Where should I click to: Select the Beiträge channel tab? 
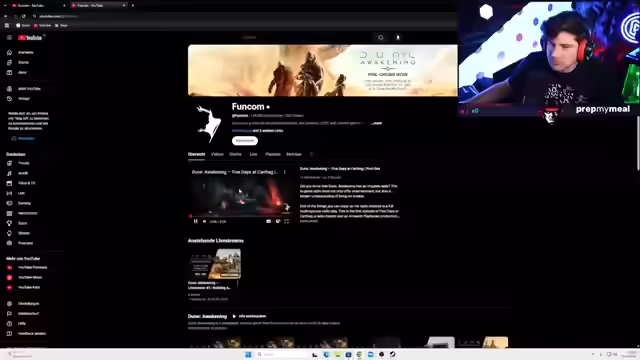coord(294,154)
